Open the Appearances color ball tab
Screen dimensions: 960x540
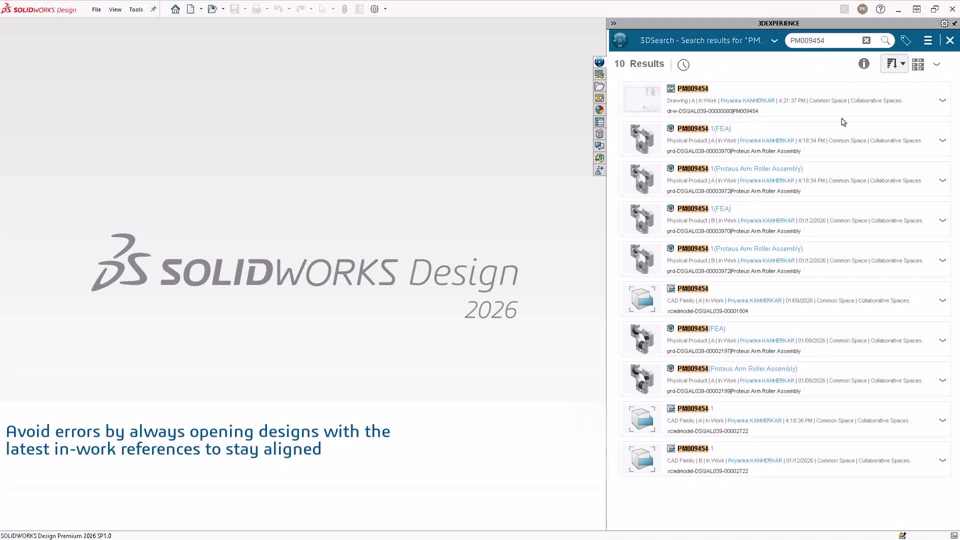point(599,110)
